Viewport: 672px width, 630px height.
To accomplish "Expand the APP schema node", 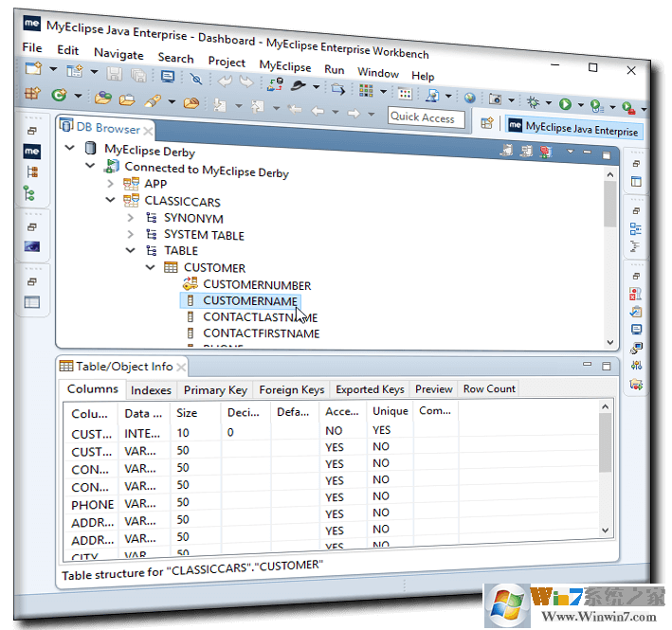I will (x=110, y=183).
